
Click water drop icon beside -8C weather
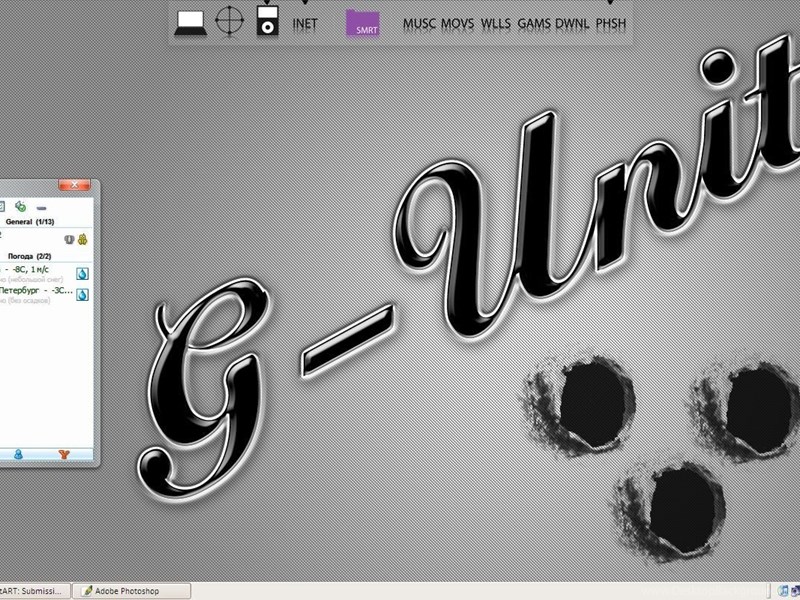[x=82, y=274]
